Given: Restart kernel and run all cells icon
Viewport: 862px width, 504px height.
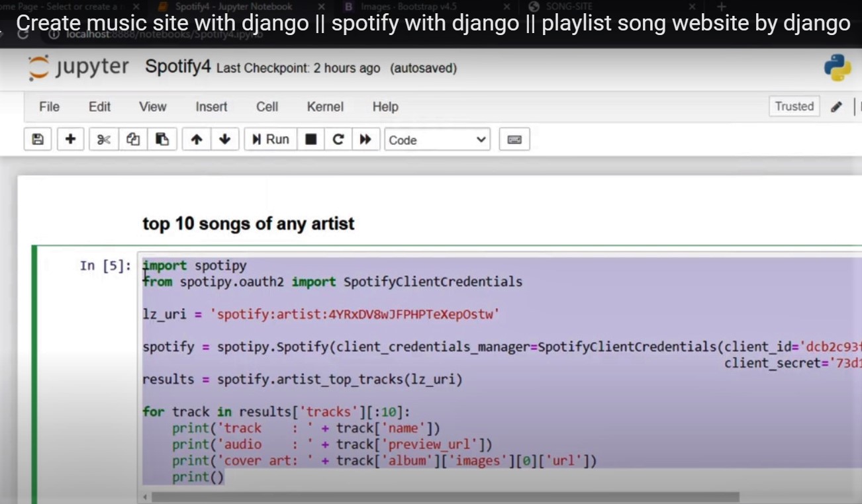Looking at the screenshot, I should pyautogui.click(x=365, y=140).
